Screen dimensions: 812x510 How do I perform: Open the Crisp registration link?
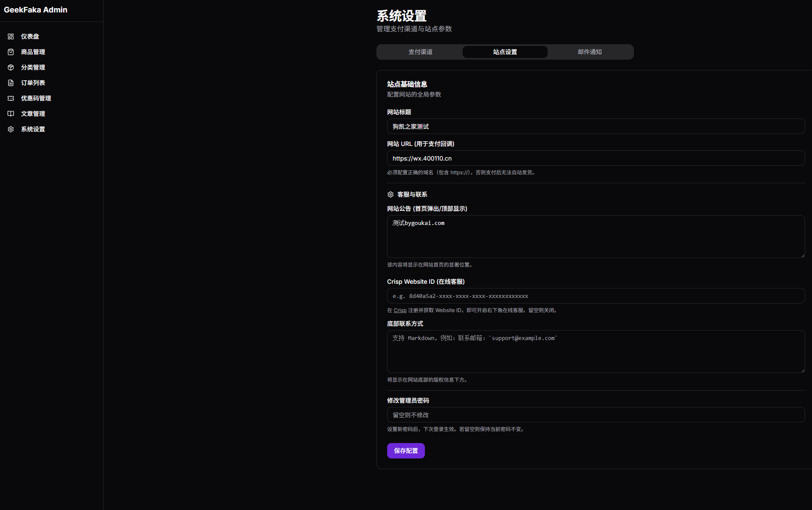400,310
